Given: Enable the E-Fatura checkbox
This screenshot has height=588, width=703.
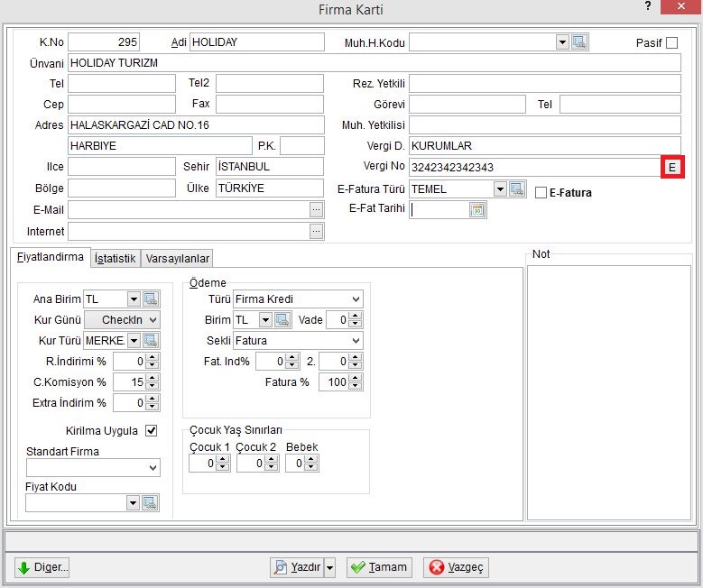Looking at the screenshot, I should pyautogui.click(x=541, y=193).
